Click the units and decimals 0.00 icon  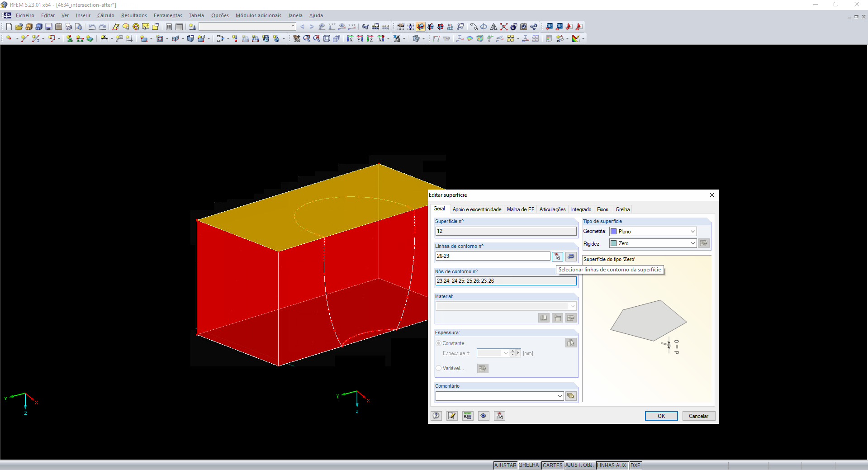[x=468, y=416]
